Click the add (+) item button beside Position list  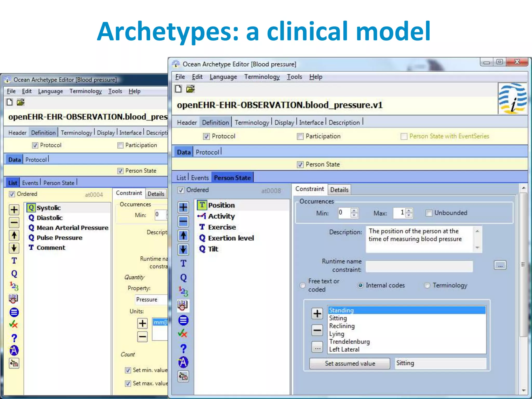coord(183,207)
